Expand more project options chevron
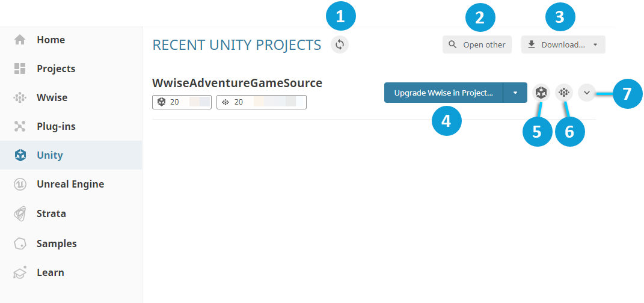The height and width of the screenshot is (303, 644). click(587, 93)
